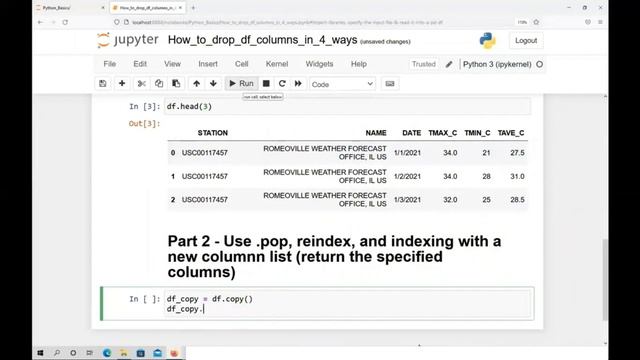The width and height of the screenshot is (640, 360).
Task: Click the Out[3] output prompt
Action: (144, 124)
